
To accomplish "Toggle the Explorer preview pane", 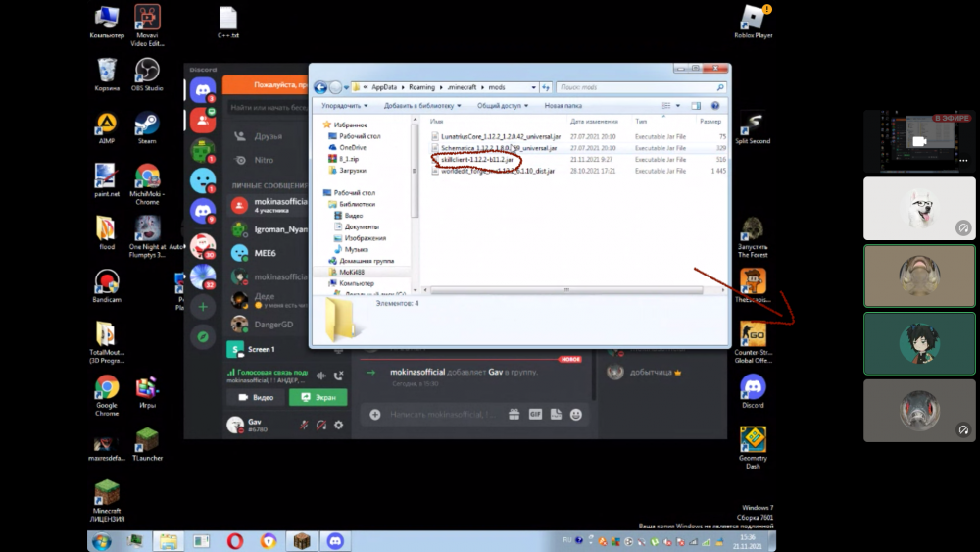I will (696, 106).
